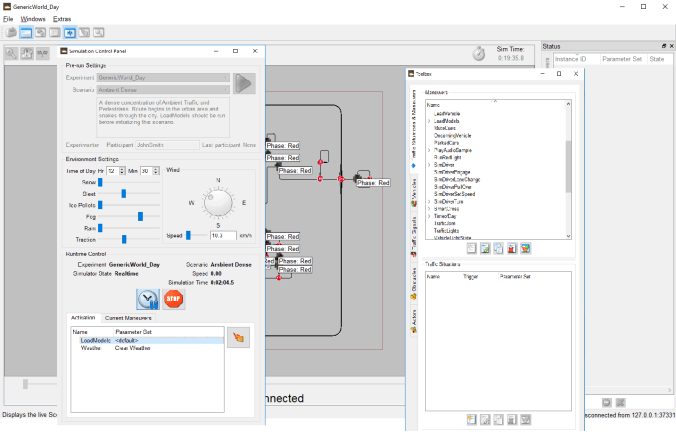676x439 pixels.
Task: Click the last icon below Traffic Situations list
Action: [x=526, y=420]
